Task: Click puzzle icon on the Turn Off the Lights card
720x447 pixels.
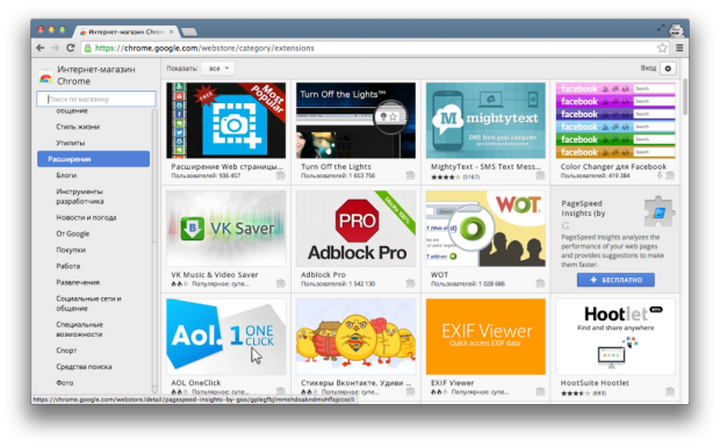Action: pos(411,175)
